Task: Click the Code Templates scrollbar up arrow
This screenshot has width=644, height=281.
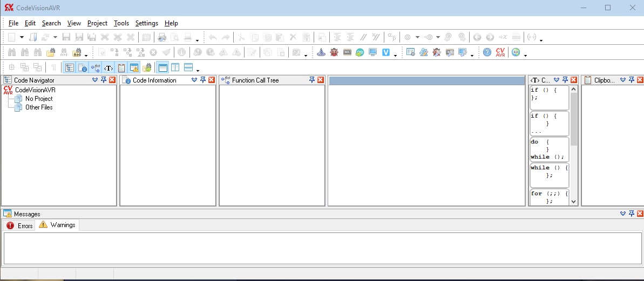Action: 574,89
